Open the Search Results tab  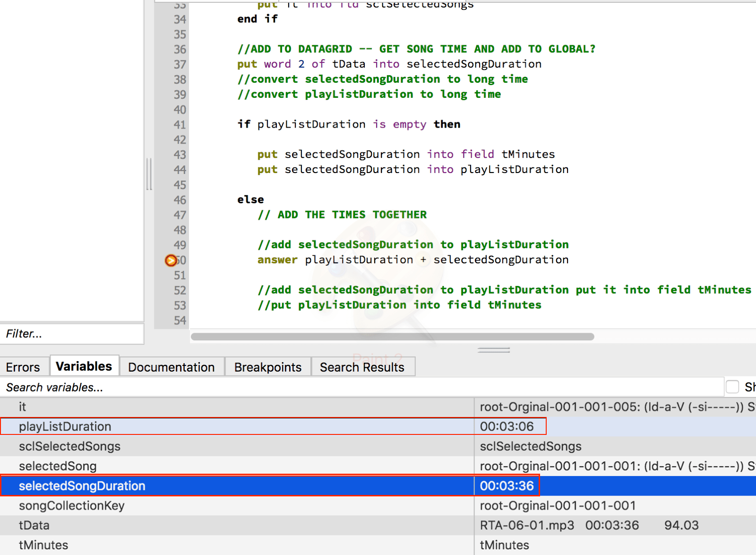coord(362,367)
